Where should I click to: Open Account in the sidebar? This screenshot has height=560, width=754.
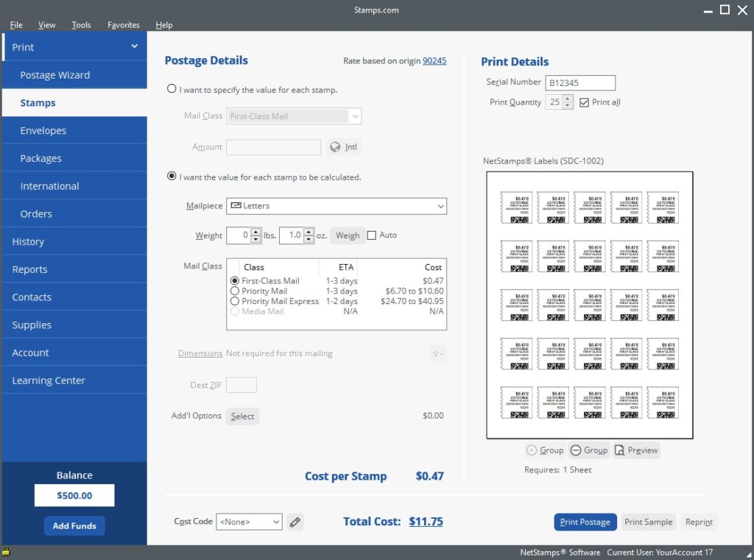[x=74, y=352]
